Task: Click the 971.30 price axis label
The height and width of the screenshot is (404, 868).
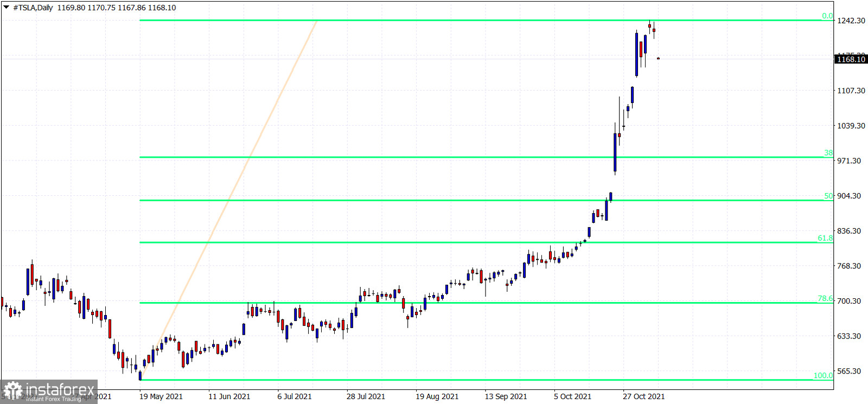Action: [x=849, y=161]
